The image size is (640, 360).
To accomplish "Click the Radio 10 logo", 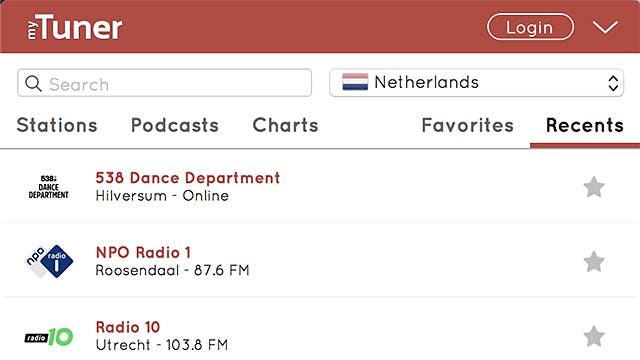I will (x=49, y=337).
